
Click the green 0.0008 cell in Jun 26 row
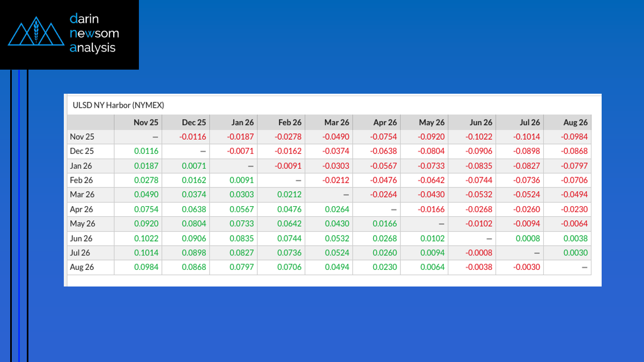(x=528, y=238)
